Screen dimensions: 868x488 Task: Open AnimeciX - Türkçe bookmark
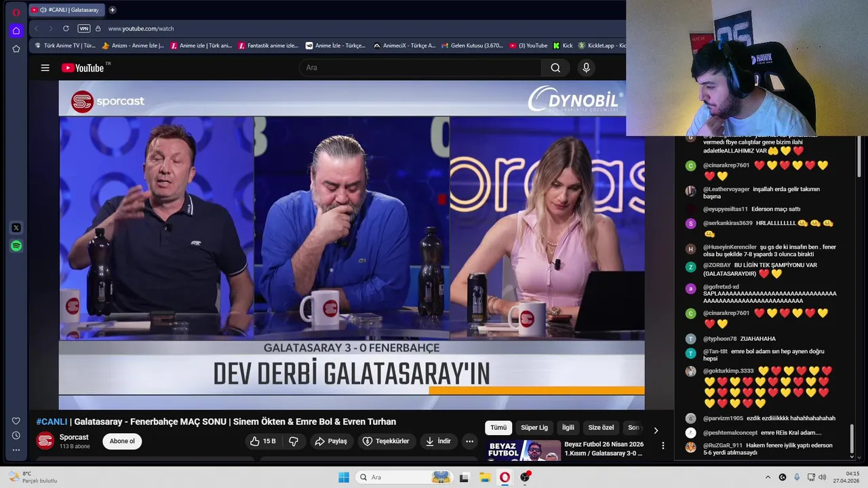pos(404,45)
